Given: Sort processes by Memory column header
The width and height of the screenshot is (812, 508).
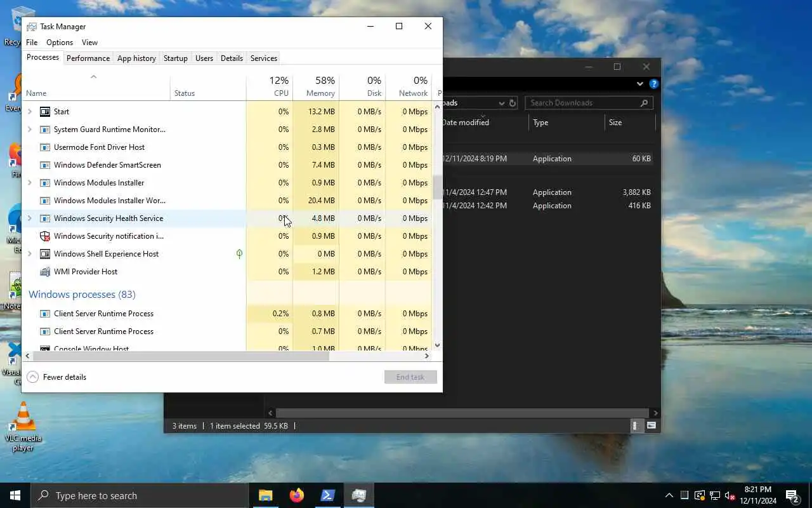Looking at the screenshot, I should click(316, 87).
